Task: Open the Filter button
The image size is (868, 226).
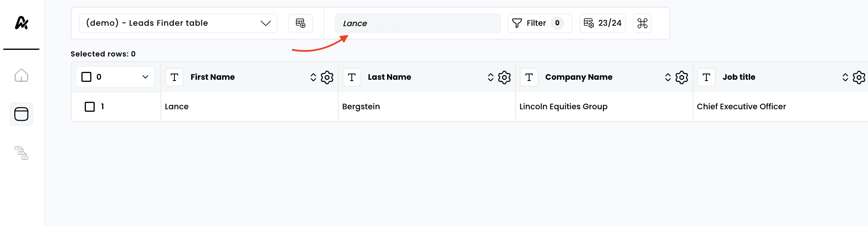Action: pos(540,23)
